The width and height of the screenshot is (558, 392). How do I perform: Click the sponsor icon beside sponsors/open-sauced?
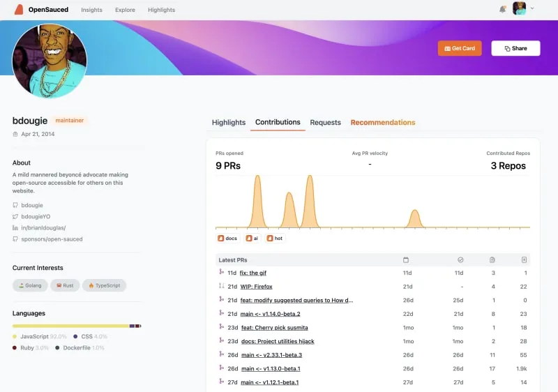click(x=15, y=239)
